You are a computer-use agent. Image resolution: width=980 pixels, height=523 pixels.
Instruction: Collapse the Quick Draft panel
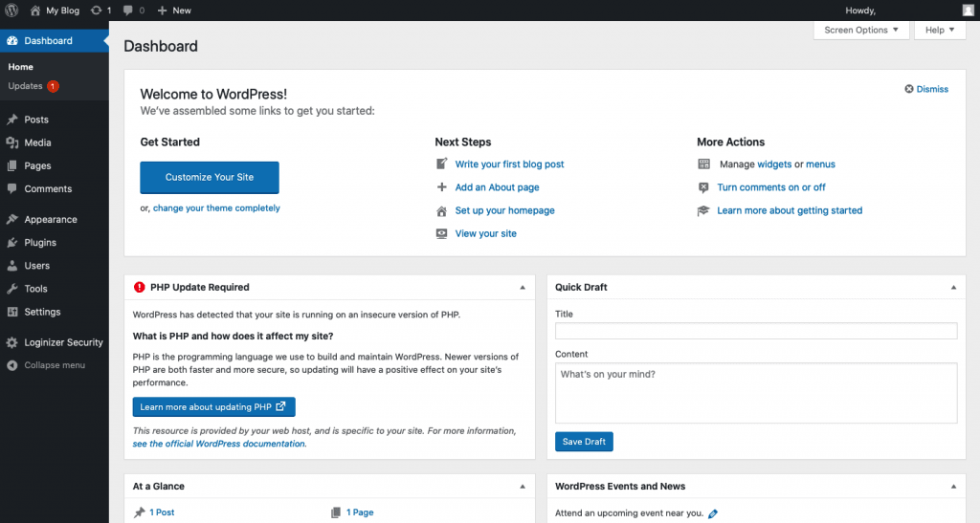pos(953,287)
